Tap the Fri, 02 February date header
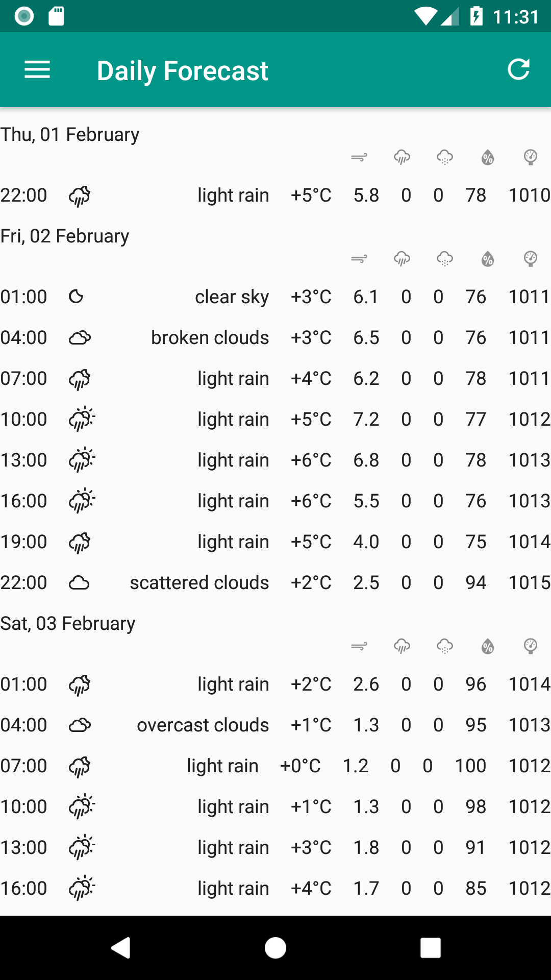 [x=65, y=236]
